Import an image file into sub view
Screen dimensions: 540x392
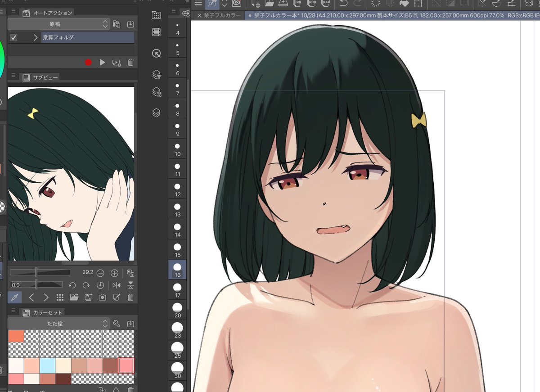[x=74, y=297]
